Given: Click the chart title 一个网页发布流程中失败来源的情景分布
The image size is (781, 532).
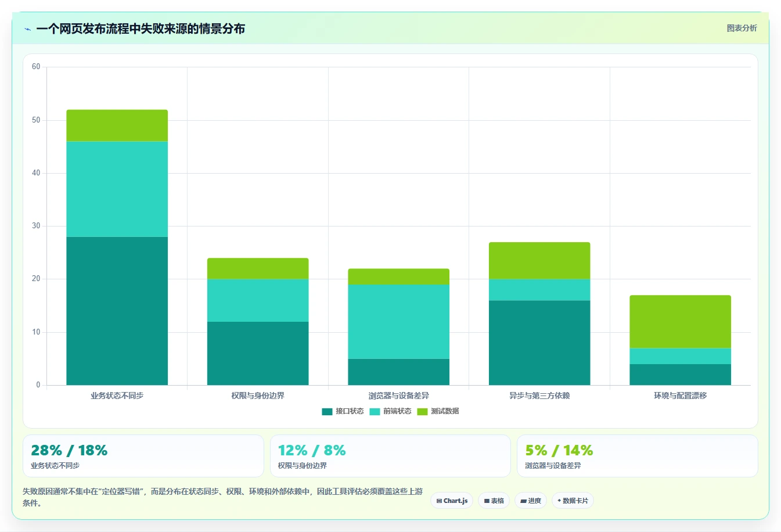Looking at the screenshot, I should coord(141,28).
